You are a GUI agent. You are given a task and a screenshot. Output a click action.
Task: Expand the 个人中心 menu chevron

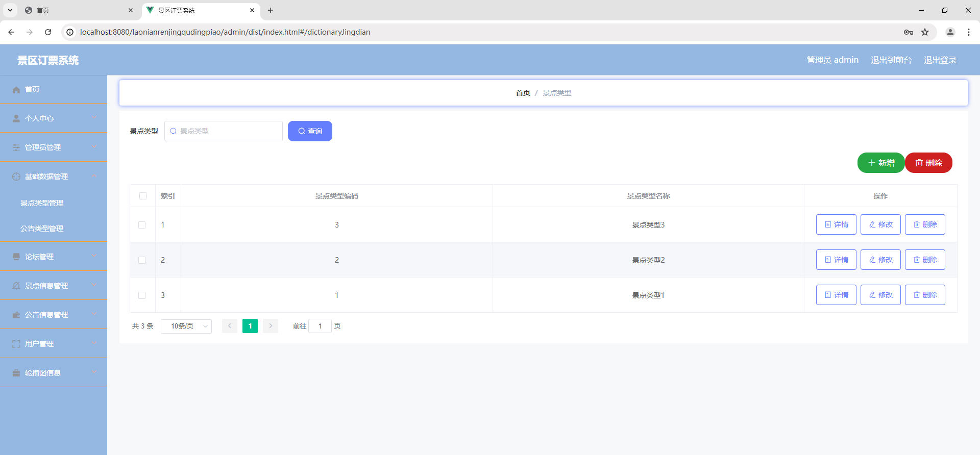(94, 118)
